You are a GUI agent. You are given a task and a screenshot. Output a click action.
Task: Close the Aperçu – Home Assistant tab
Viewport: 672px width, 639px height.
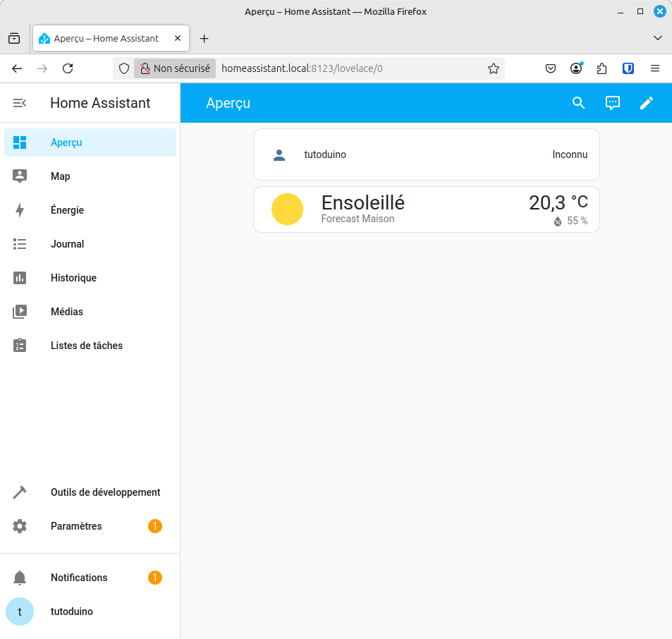pyautogui.click(x=178, y=38)
